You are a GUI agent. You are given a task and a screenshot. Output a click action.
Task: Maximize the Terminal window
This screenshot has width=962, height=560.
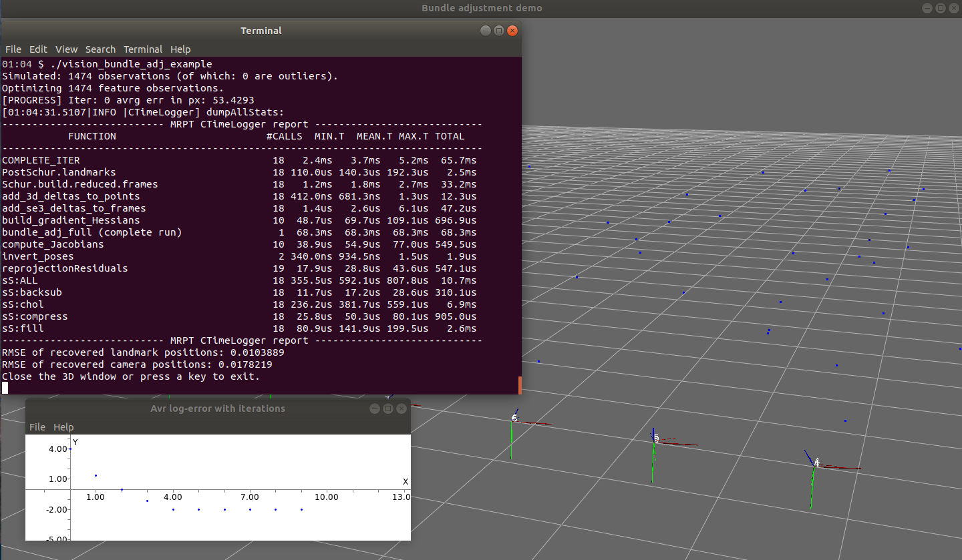[x=498, y=30]
